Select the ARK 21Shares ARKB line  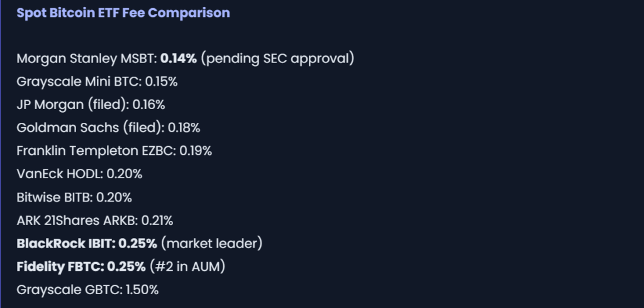tap(77, 220)
